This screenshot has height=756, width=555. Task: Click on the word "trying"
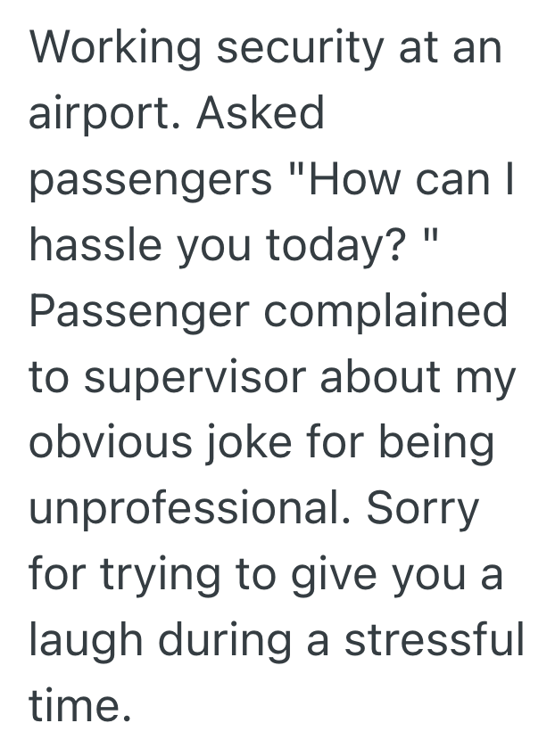(x=163, y=575)
